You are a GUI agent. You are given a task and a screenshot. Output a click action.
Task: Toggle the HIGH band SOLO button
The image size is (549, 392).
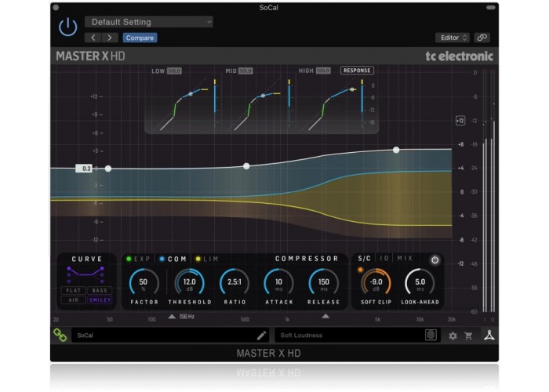pos(323,71)
